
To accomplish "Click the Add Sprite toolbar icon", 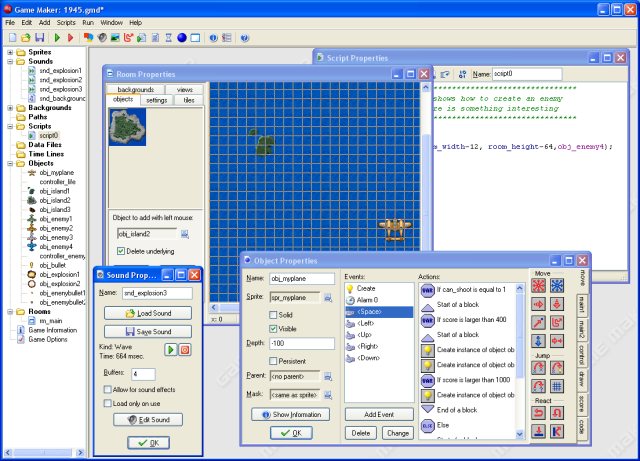I will click(x=88, y=38).
